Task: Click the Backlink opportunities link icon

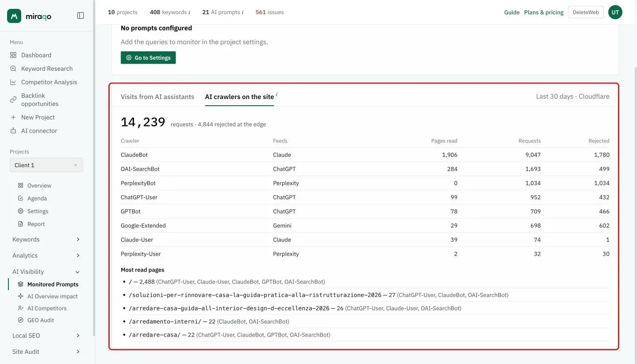Action: point(13,100)
